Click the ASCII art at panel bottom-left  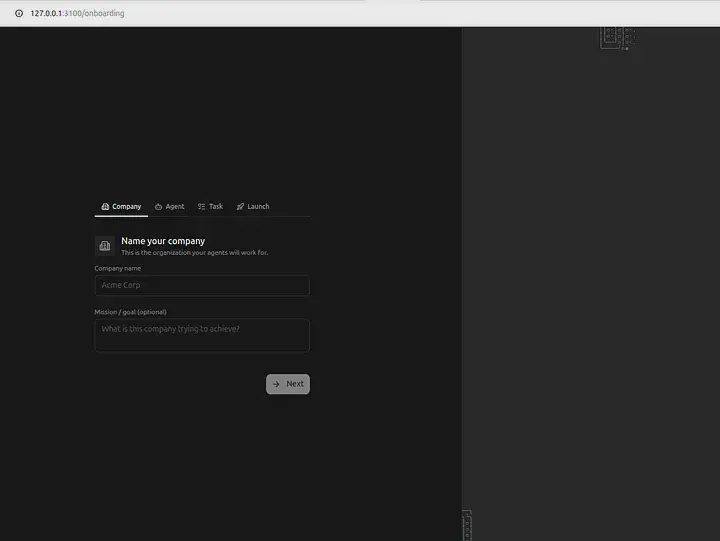coord(466,525)
